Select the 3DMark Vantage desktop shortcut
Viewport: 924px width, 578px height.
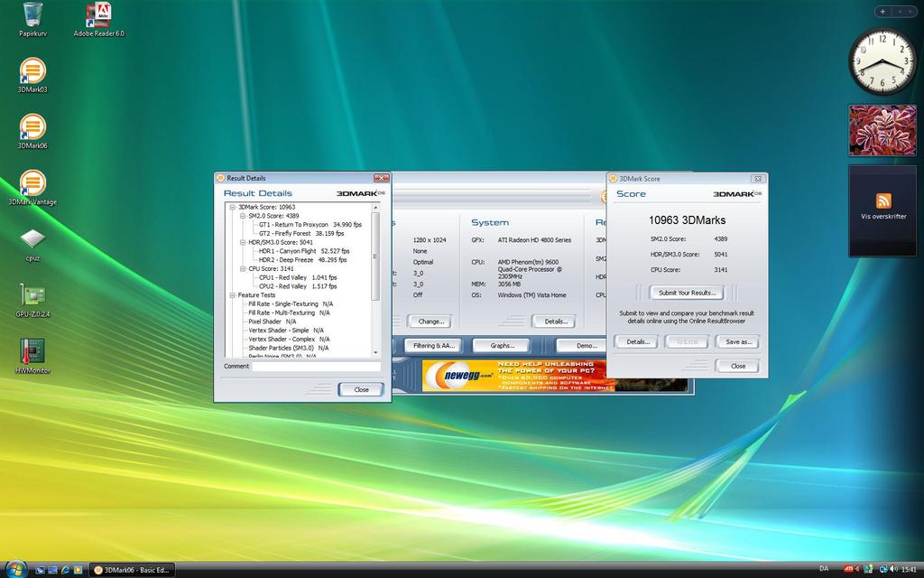[x=33, y=188]
